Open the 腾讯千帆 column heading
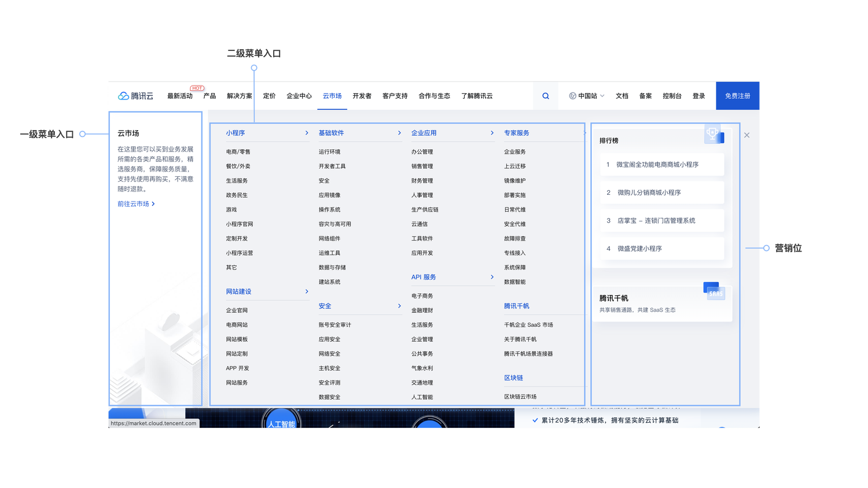 [516, 306]
